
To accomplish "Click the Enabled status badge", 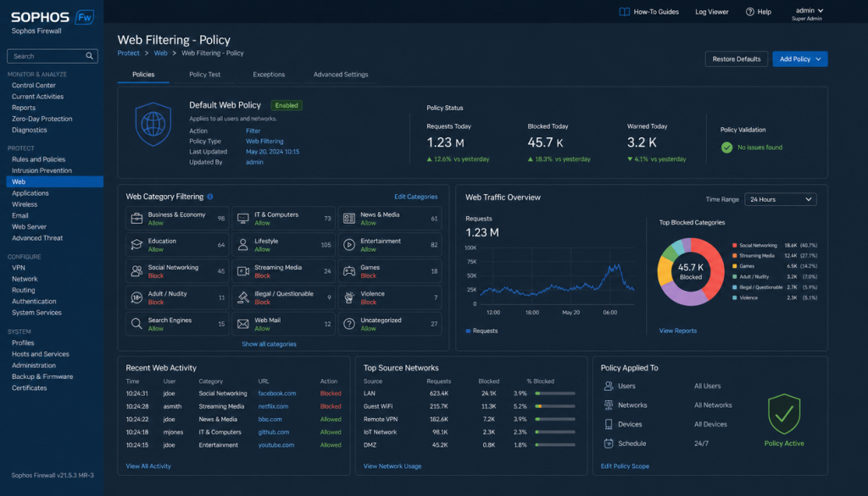I will (x=287, y=105).
